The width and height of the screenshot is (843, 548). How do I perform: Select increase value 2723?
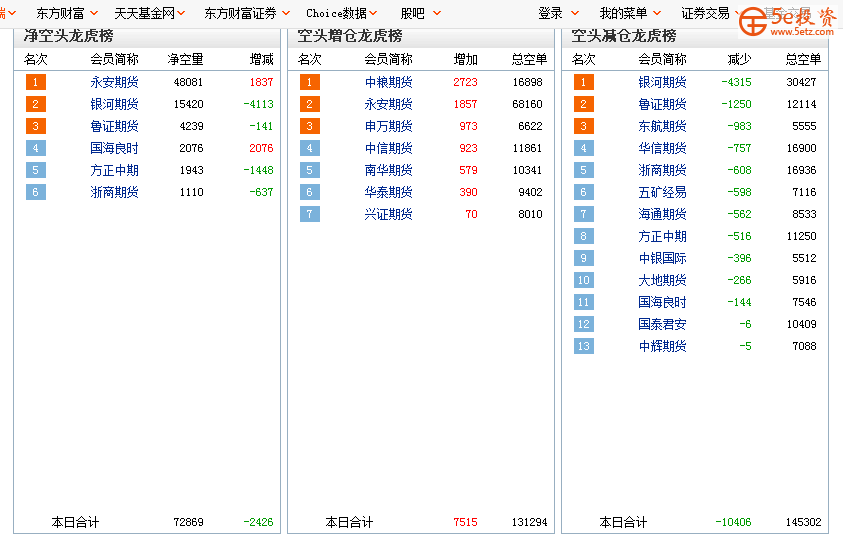465,82
